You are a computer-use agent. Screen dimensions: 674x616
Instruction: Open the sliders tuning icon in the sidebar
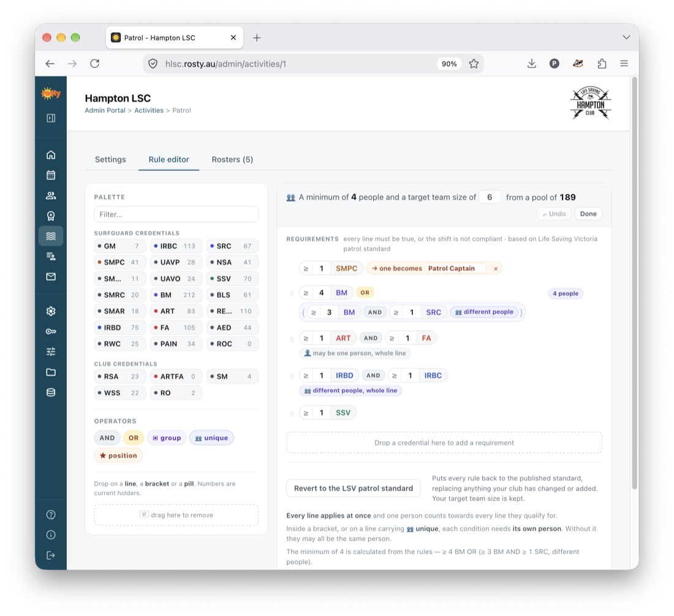pos(51,352)
